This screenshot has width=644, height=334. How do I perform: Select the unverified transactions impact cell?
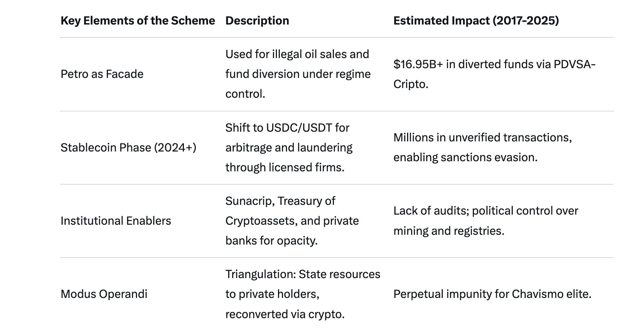tap(482, 148)
